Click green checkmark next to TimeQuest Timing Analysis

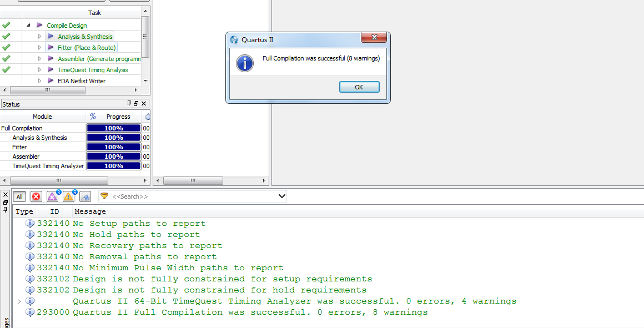coord(6,70)
